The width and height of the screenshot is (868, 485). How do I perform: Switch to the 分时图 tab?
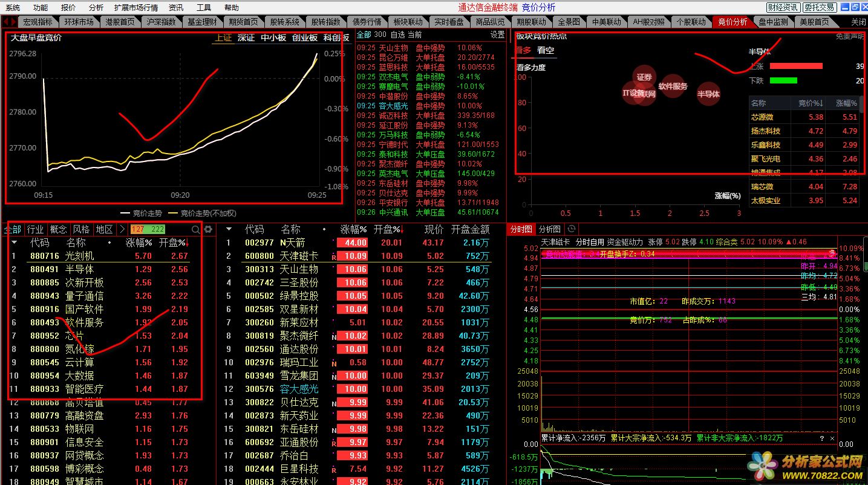521,229
